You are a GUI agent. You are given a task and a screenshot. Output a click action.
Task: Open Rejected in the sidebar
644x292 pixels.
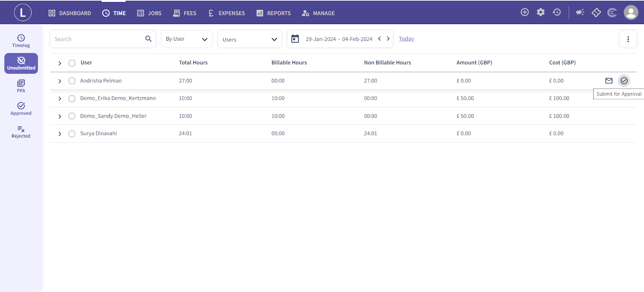[21, 132]
